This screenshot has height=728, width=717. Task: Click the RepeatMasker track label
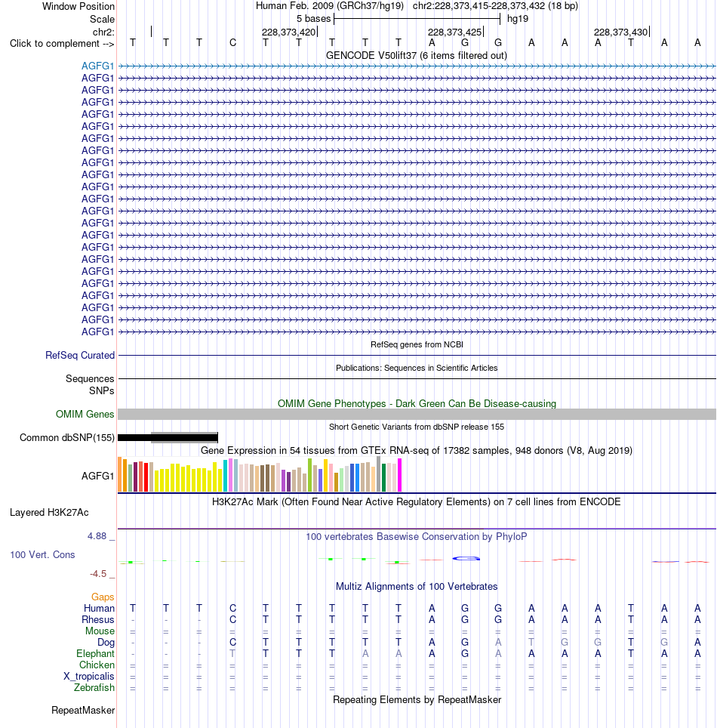click(x=83, y=711)
